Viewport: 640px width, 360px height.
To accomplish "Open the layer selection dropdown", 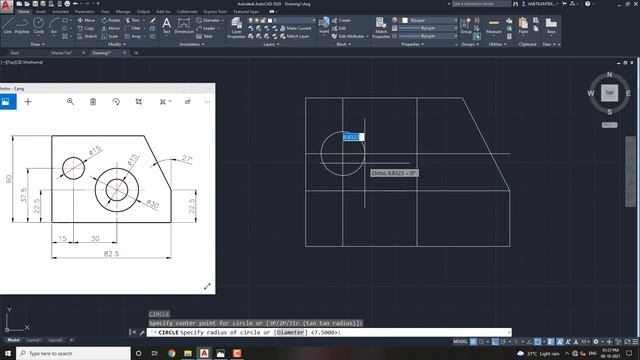I will 282,20.
